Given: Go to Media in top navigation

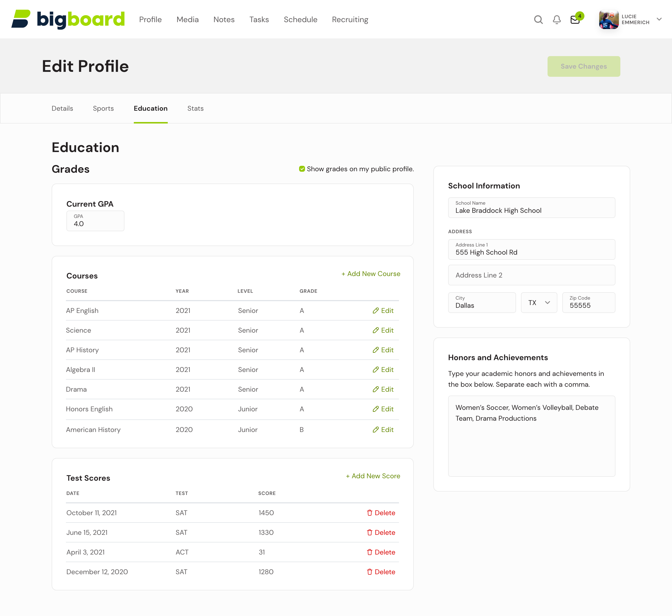Looking at the screenshot, I should point(188,20).
